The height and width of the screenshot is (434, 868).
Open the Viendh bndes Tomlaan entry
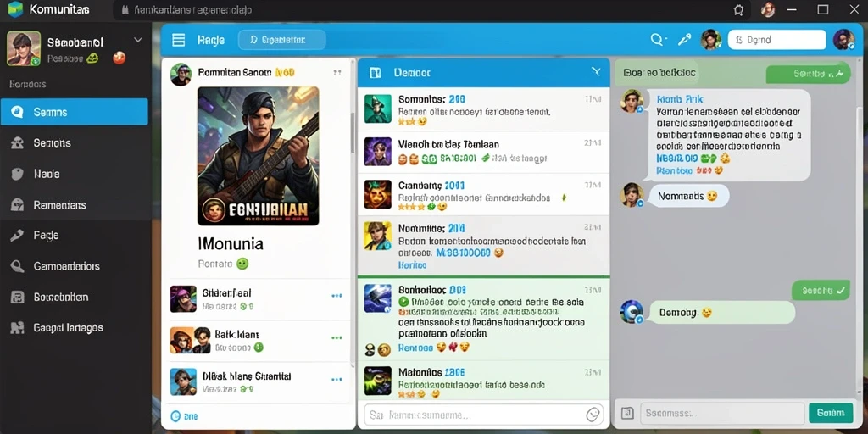[x=483, y=153]
